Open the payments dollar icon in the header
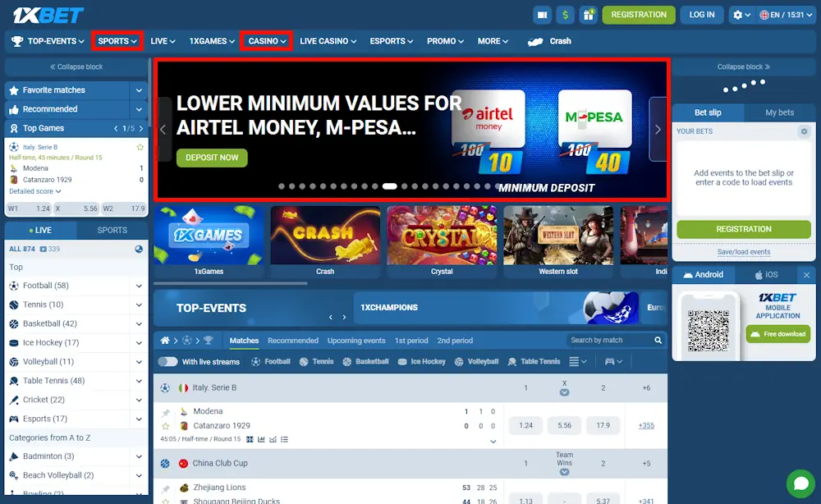 pyautogui.click(x=565, y=14)
